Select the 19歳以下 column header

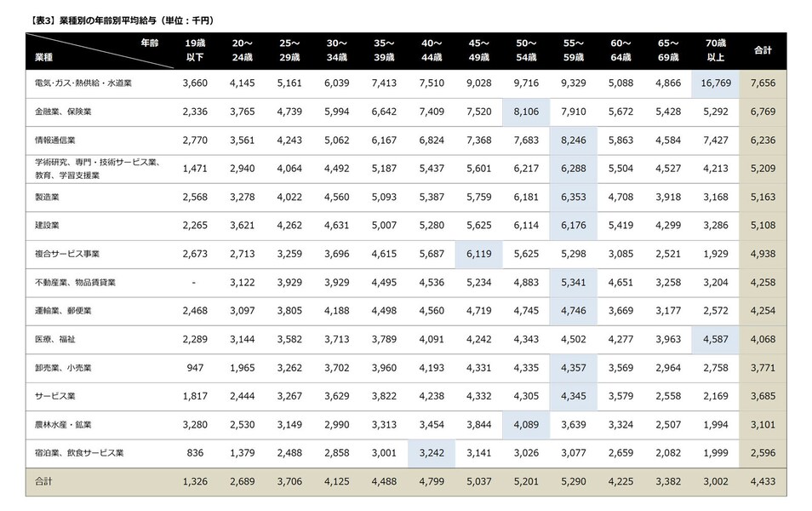(195, 49)
